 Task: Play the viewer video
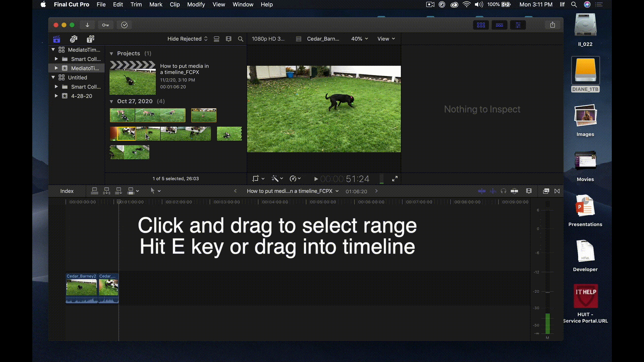tap(316, 179)
